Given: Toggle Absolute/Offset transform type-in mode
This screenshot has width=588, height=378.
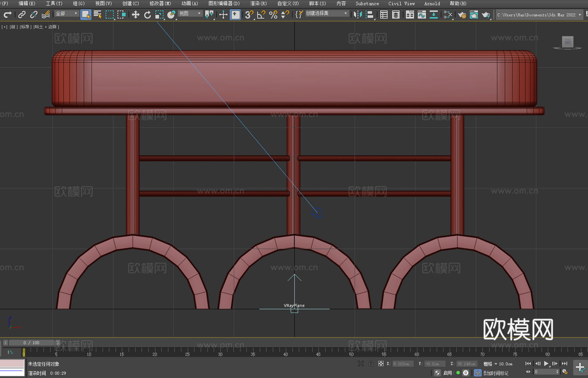Looking at the screenshot, I should tap(381, 364).
